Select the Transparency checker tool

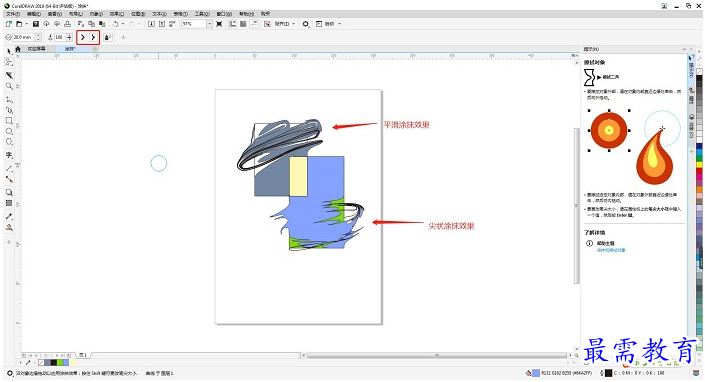pyautogui.click(x=9, y=203)
